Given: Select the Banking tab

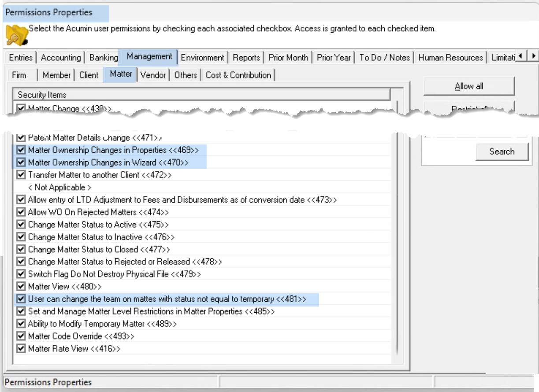Looking at the screenshot, I should [104, 57].
